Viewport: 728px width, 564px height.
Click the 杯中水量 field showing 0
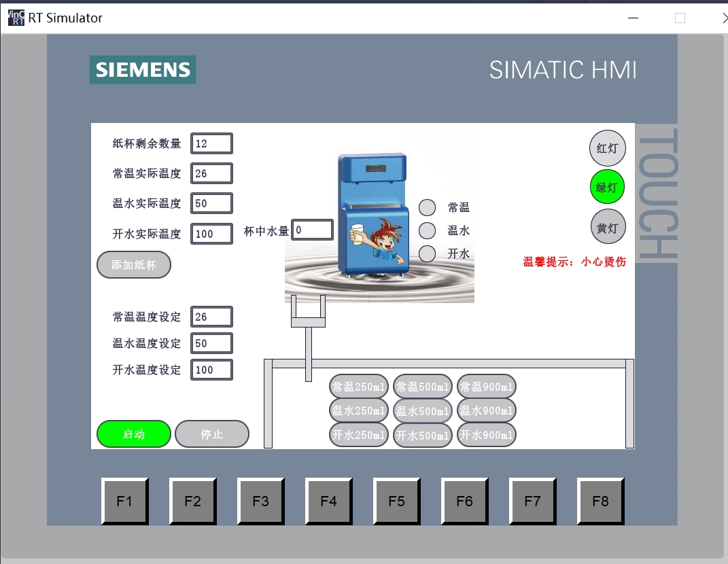pyautogui.click(x=313, y=230)
